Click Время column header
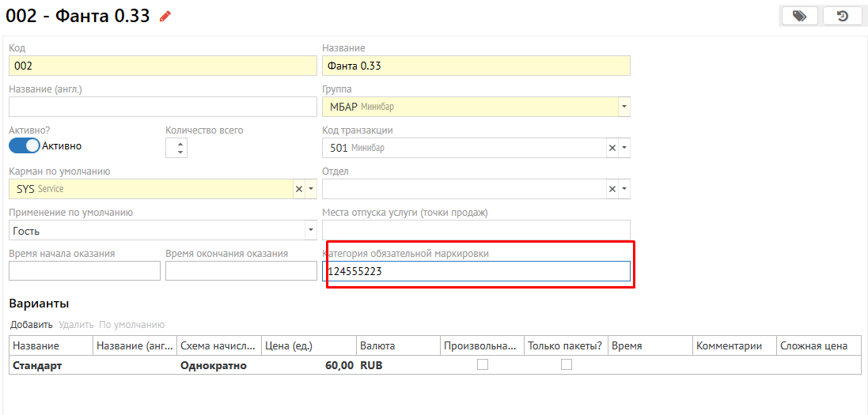 (650, 346)
